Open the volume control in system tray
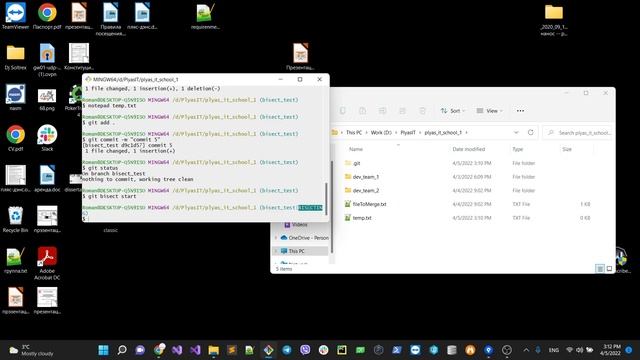Viewport: 640px width, 360px height. coord(579,350)
